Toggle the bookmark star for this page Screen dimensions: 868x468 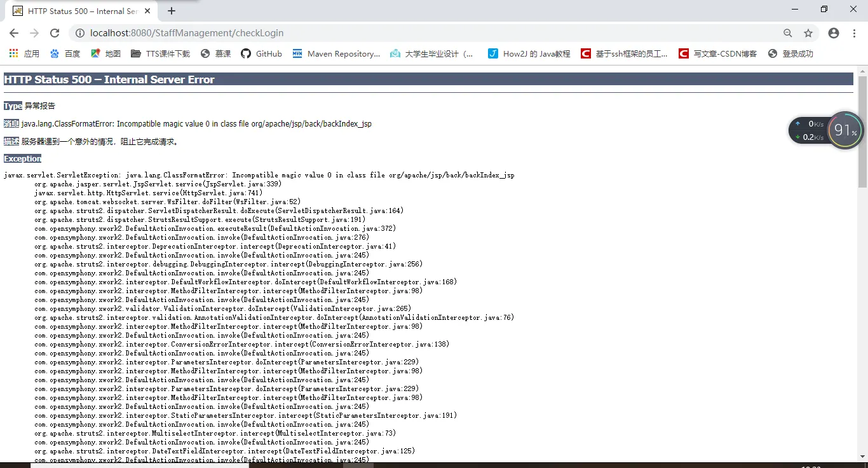point(808,32)
